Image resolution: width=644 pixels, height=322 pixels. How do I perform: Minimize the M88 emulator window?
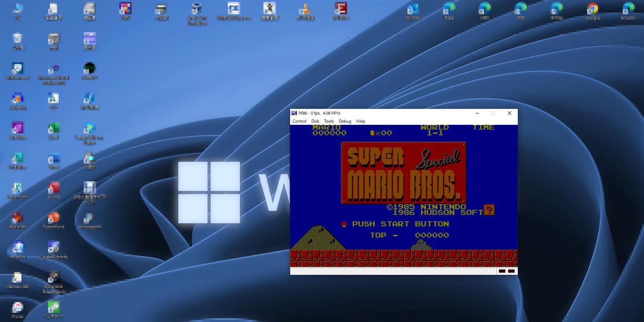[x=477, y=113]
